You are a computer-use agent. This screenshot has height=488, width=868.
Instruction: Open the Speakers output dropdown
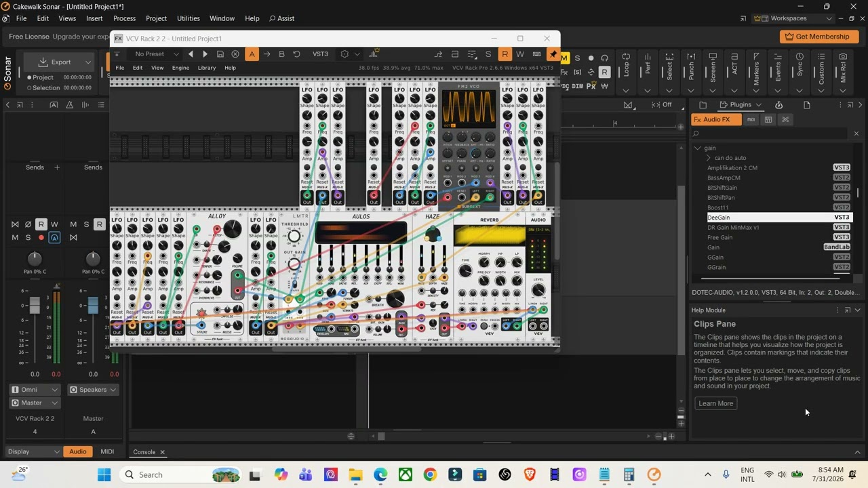[x=93, y=390]
